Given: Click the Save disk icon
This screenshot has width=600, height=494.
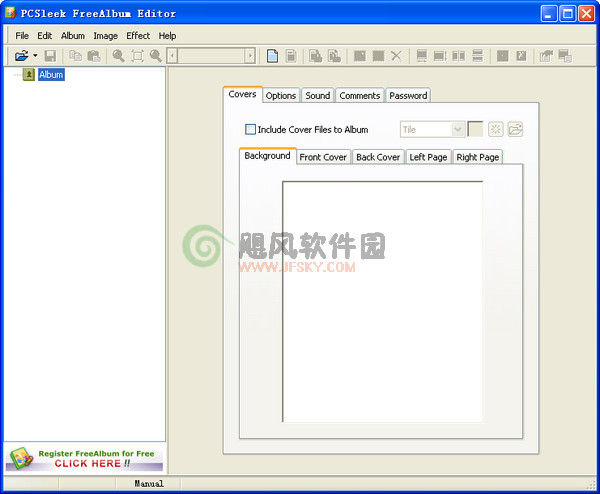Looking at the screenshot, I should click(50, 56).
